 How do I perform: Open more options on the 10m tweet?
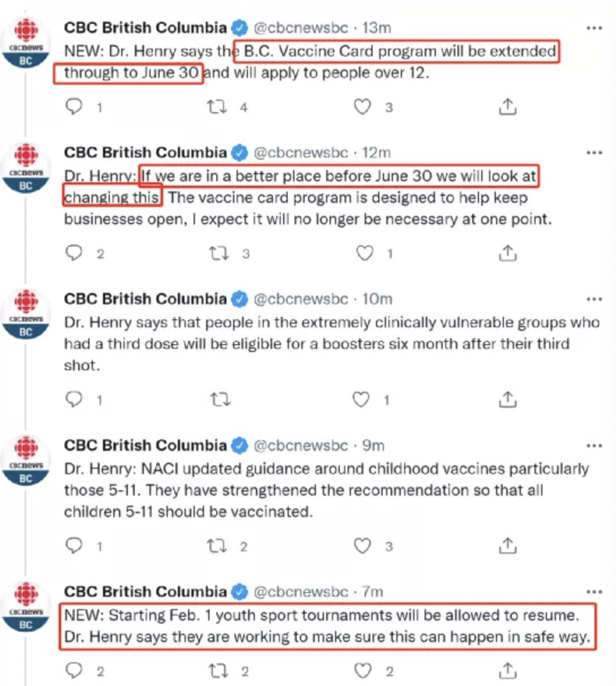[x=594, y=299]
